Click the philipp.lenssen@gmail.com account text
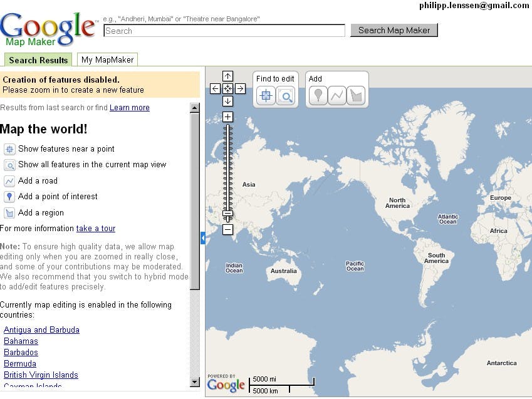Viewport: 532px width, 399px height. [x=474, y=5]
